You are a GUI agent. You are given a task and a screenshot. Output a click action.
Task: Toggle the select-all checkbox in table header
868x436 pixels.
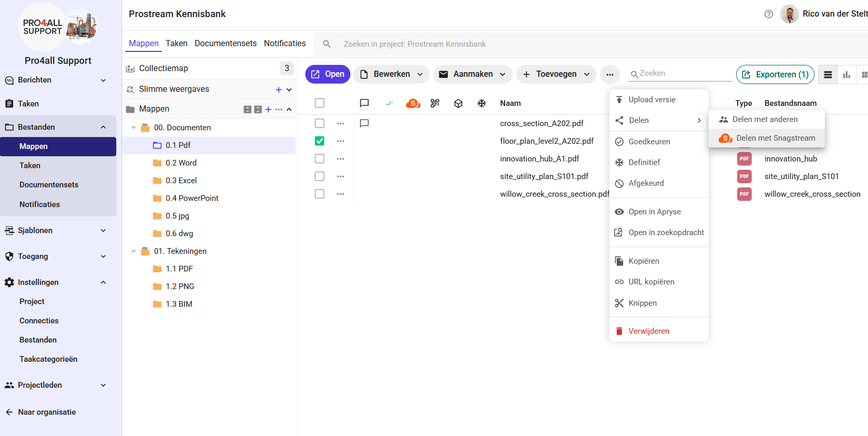320,103
